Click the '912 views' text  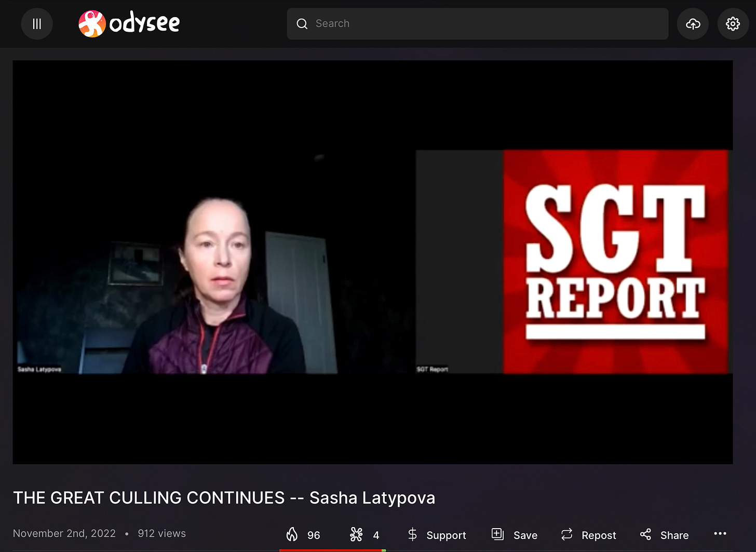[161, 533]
